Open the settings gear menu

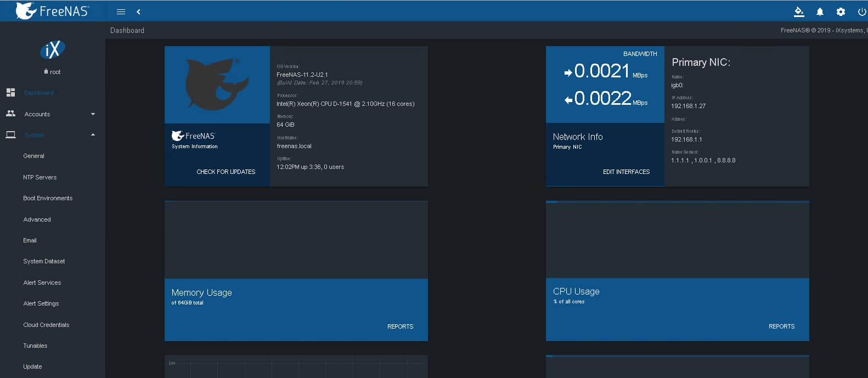click(841, 12)
